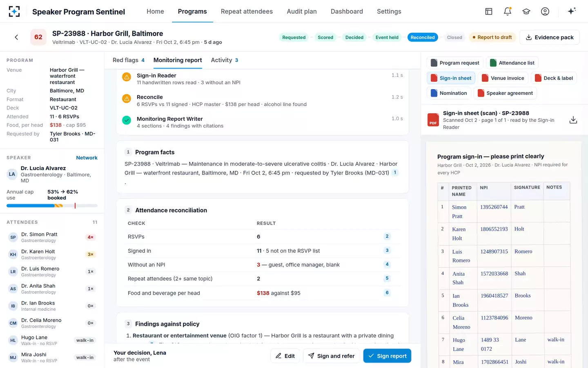
Task: Open the Audit plan page
Action: (x=302, y=11)
